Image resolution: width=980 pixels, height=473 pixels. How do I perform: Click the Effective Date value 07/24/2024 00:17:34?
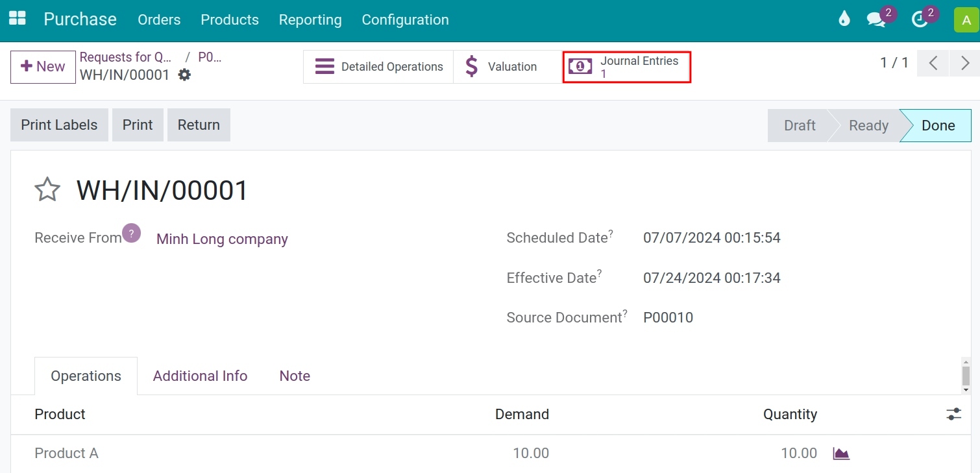tap(711, 278)
